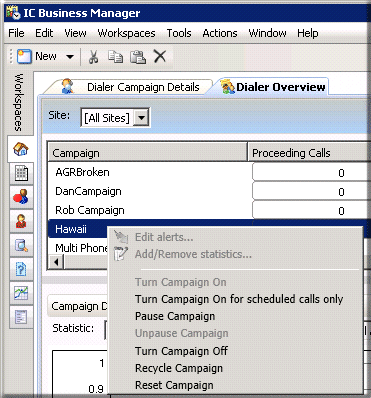Open the Workspaces menu
Viewport: 371px width, 398px height.
126,33
